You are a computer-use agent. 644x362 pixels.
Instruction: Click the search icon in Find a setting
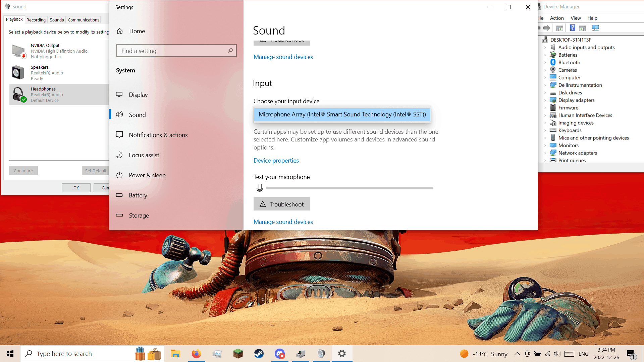[x=230, y=51]
